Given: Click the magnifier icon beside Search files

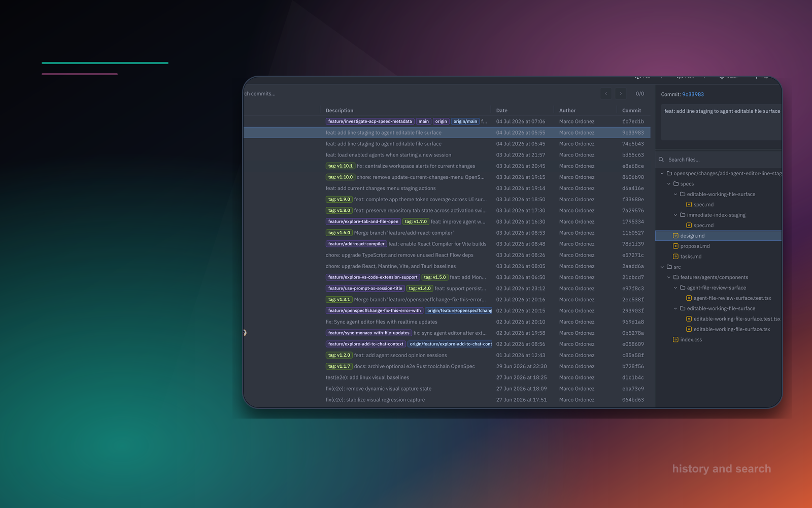Looking at the screenshot, I should [661, 160].
